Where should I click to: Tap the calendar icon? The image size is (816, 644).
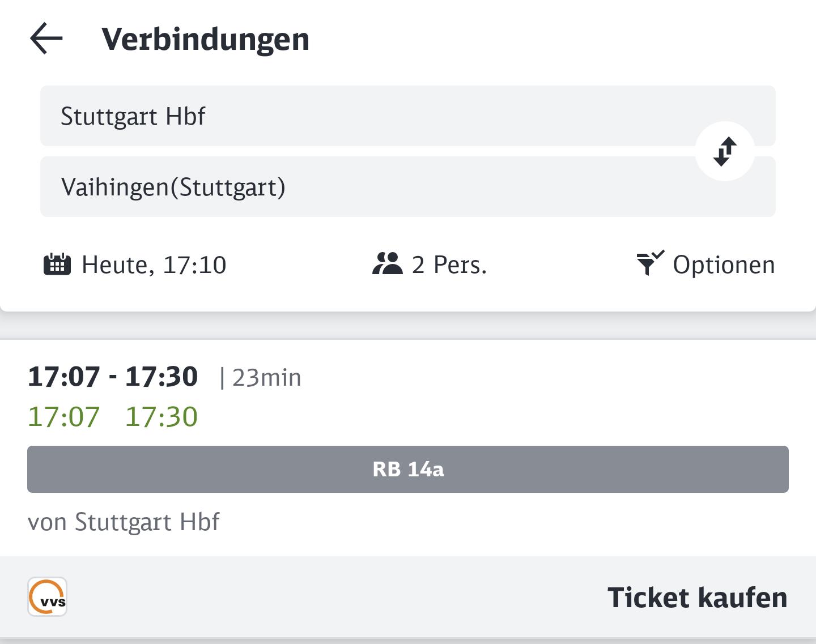pyautogui.click(x=57, y=265)
